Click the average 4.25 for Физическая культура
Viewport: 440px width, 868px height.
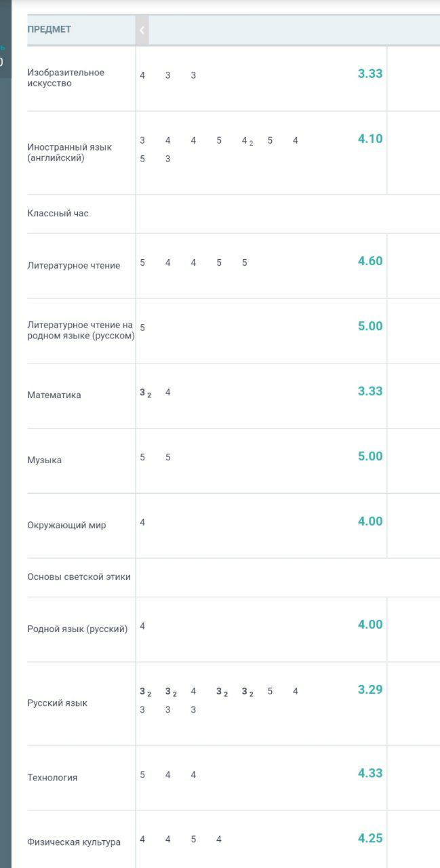pos(370,838)
